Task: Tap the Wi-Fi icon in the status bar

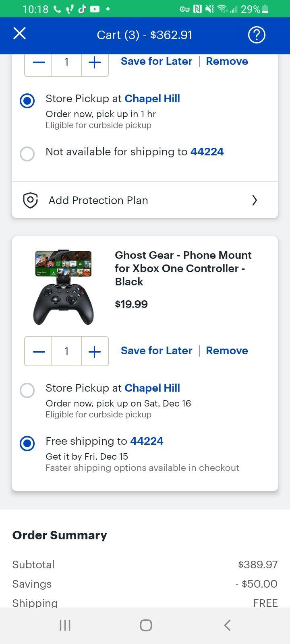Action: point(223,9)
